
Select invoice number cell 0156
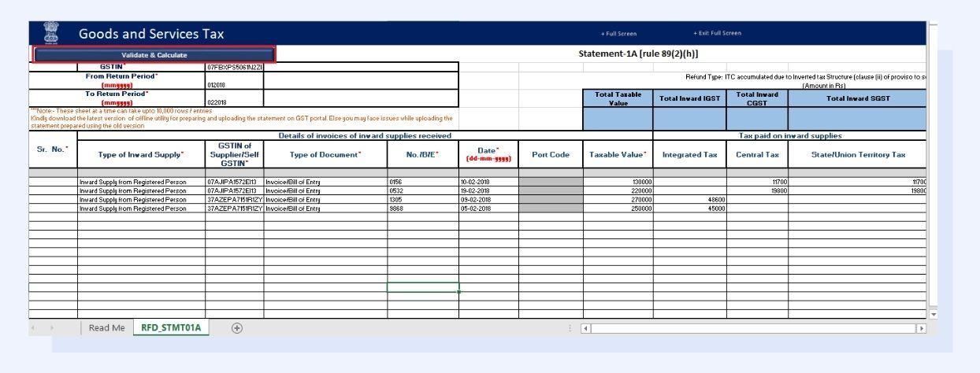422,182
